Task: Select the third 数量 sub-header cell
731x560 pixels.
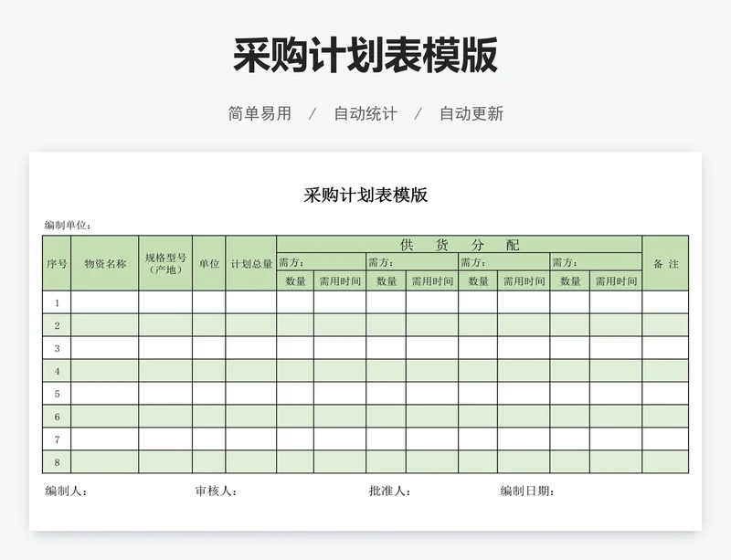Action: pyautogui.click(x=478, y=280)
